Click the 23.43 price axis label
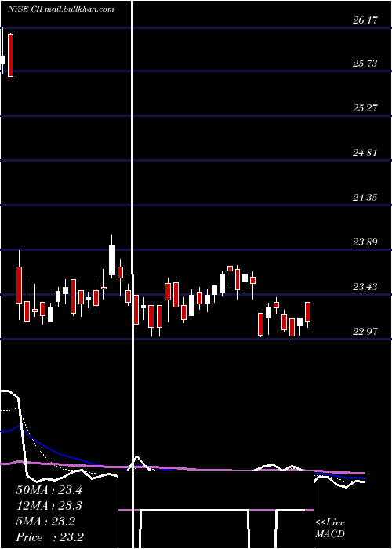The height and width of the screenshot is (549, 392). pos(365,287)
